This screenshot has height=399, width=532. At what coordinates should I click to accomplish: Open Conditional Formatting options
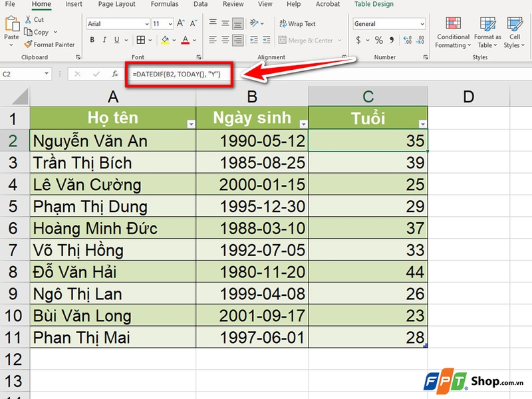453,33
